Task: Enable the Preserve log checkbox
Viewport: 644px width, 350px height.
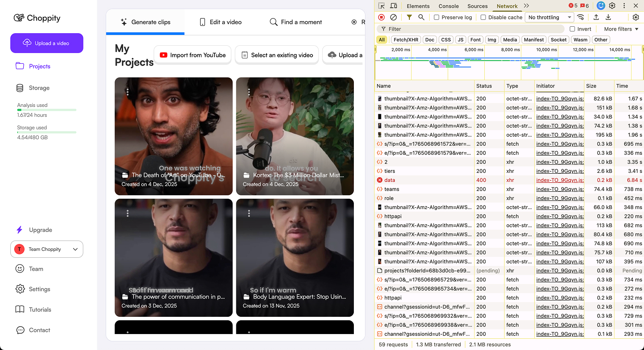Action: coord(437,17)
